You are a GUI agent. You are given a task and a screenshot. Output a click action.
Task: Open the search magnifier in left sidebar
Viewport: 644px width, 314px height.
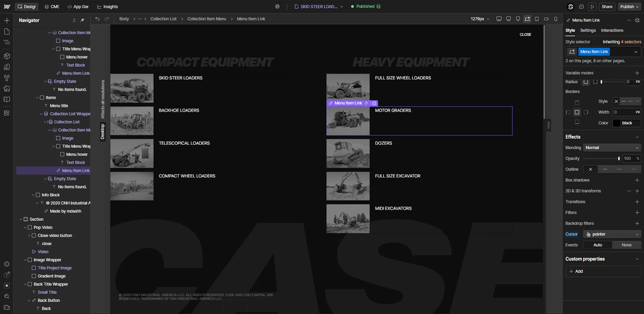[7, 296]
